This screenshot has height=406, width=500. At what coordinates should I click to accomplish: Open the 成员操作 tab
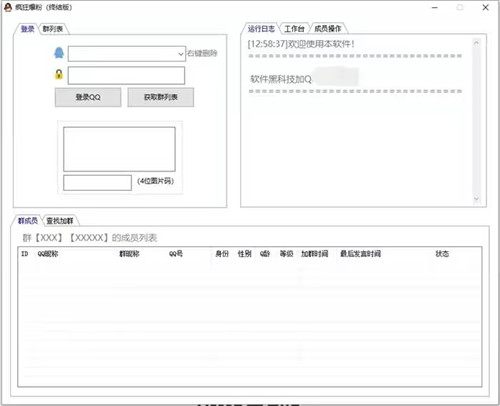328,29
